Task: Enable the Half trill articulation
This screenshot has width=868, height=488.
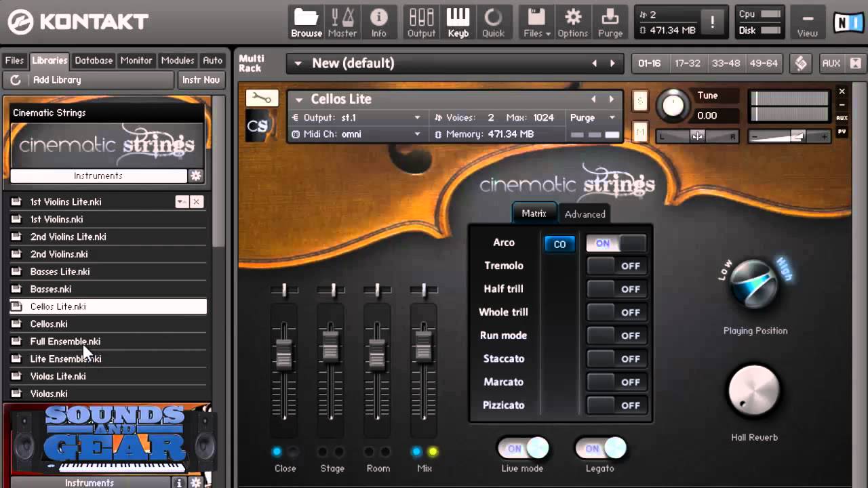Action: [616, 289]
